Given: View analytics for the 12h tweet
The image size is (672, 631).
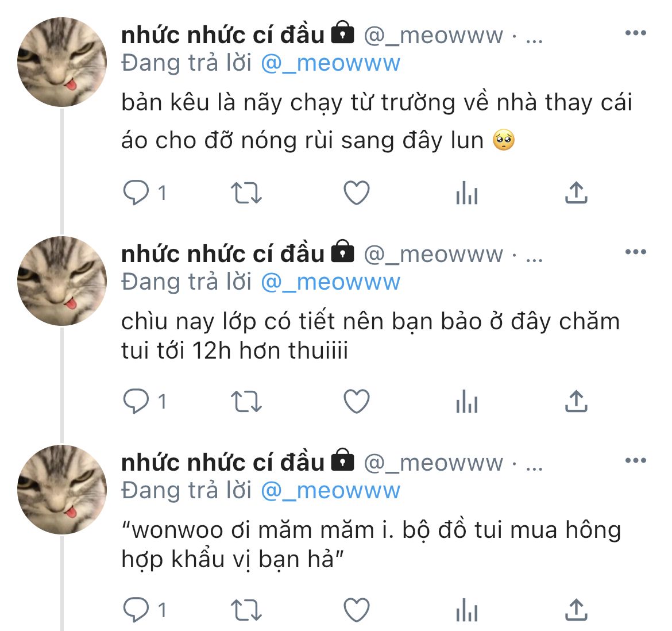Looking at the screenshot, I should 467,401.
